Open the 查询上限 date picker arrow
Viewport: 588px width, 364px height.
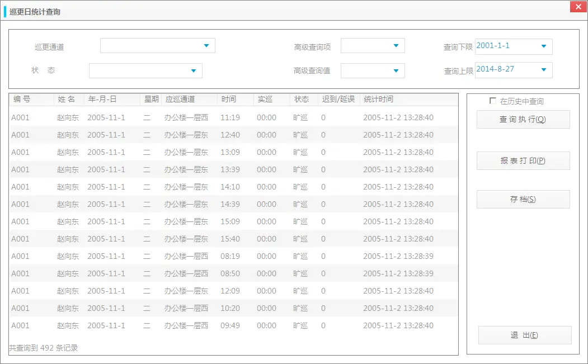click(543, 70)
